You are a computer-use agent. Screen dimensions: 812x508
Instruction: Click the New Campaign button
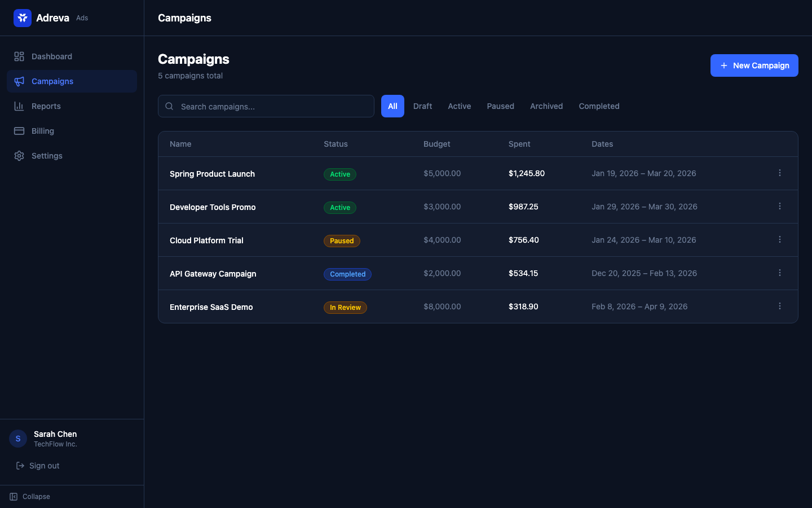point(754,65)
